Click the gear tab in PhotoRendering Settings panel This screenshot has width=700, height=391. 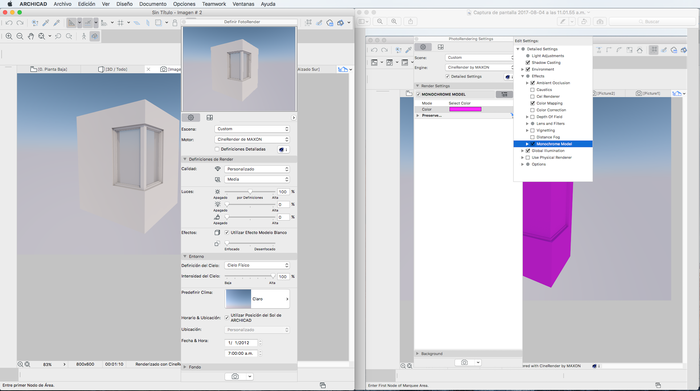tap(423, 47)
